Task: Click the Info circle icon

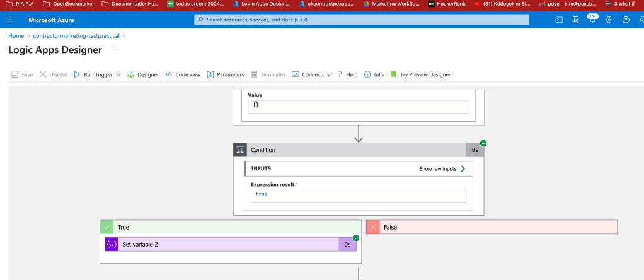Action: pos(367,74)
